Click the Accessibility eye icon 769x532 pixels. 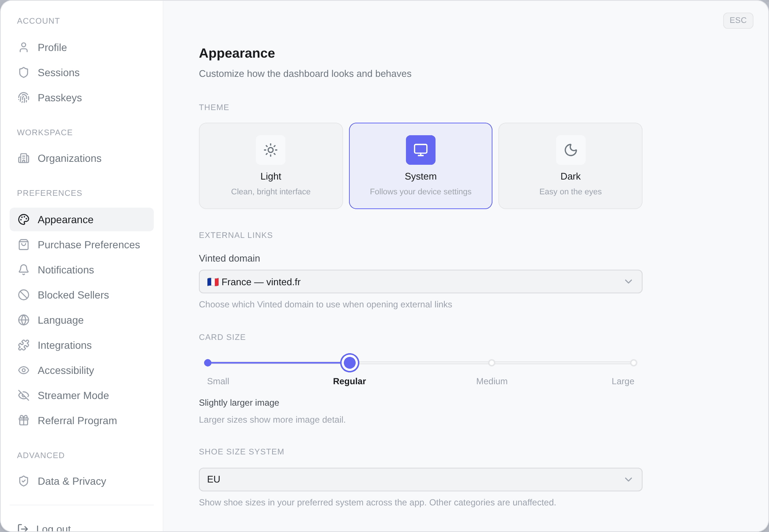(24, 371)
